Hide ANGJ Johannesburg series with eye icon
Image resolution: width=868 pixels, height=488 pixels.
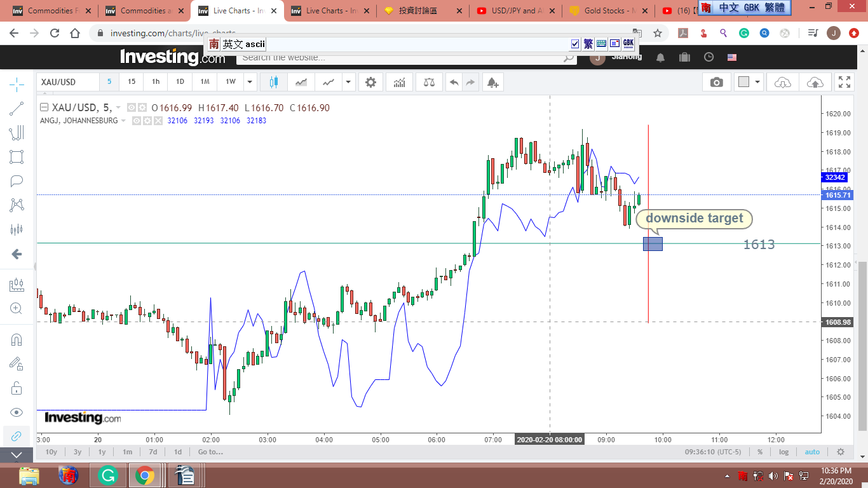tap(137, 121)
